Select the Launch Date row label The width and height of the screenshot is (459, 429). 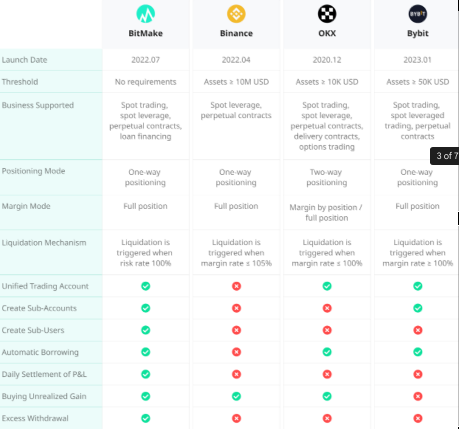point(24,60)
